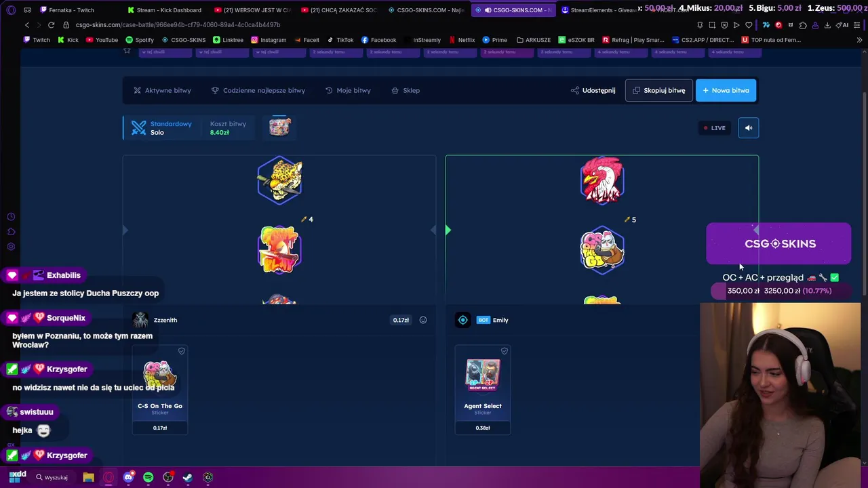Open Spotify bookmark

tap(140, 40)
